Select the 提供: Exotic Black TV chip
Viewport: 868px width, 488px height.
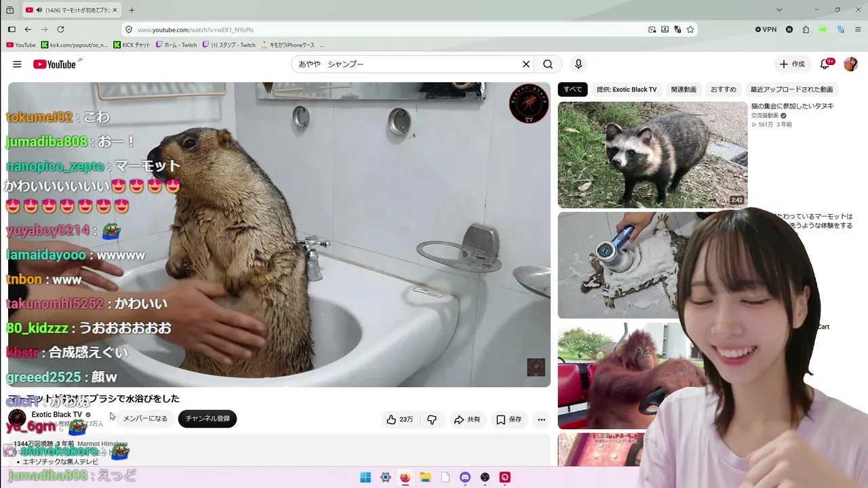627,89
